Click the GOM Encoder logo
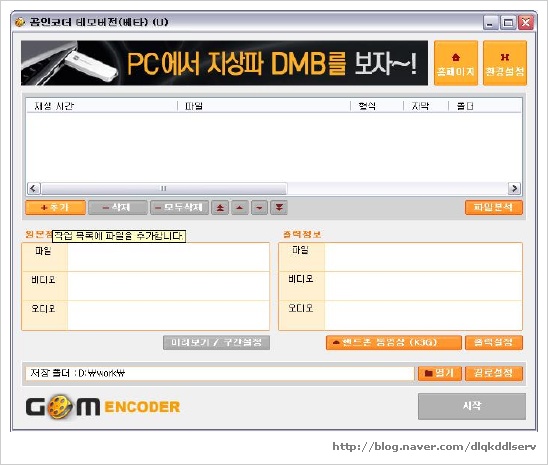 (x=103, y=406)
